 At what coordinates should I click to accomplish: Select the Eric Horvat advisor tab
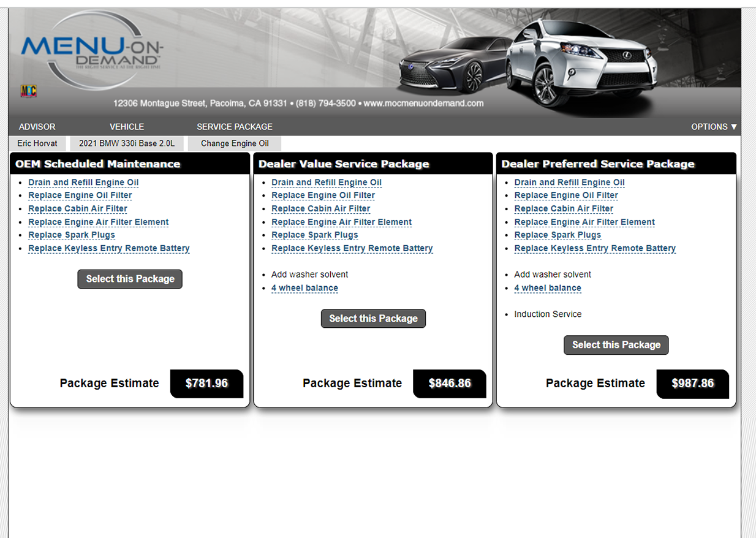(37, 143)
